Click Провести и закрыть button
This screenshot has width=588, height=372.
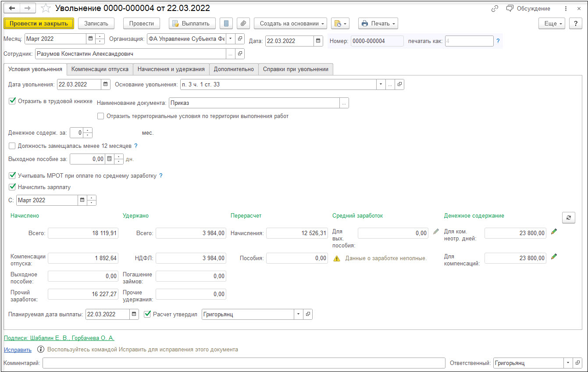(39, 23)
